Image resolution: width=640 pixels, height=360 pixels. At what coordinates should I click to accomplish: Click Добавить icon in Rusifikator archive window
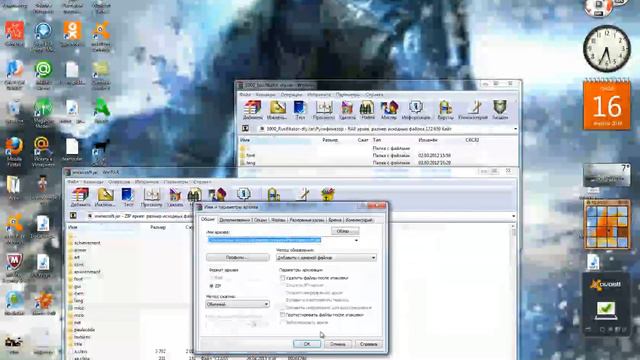point(253,110)
